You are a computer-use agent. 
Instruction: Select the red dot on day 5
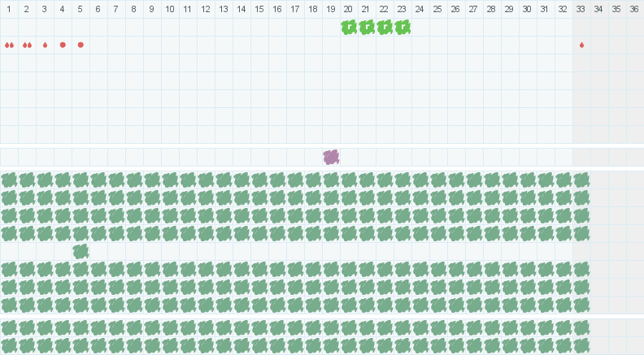[x=80, y=45]
